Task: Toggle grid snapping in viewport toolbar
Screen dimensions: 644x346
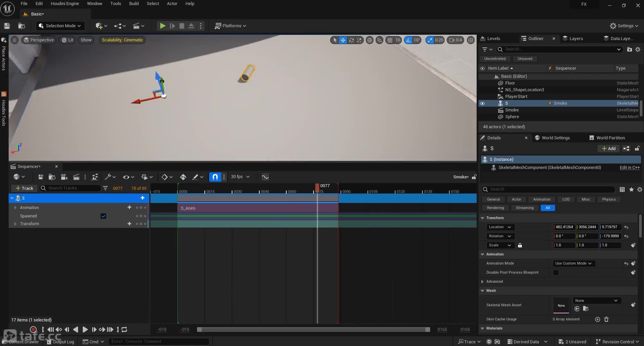Action: (390, 40)
